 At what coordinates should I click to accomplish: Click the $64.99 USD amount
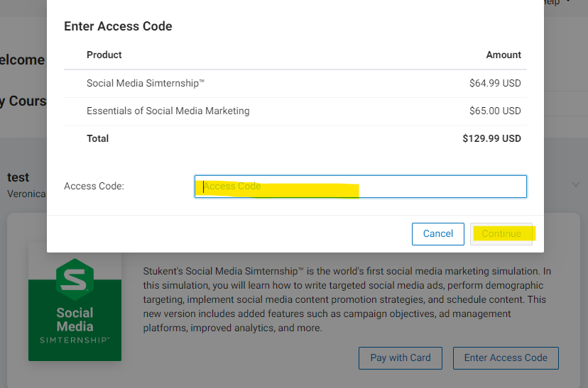point(495,83)
